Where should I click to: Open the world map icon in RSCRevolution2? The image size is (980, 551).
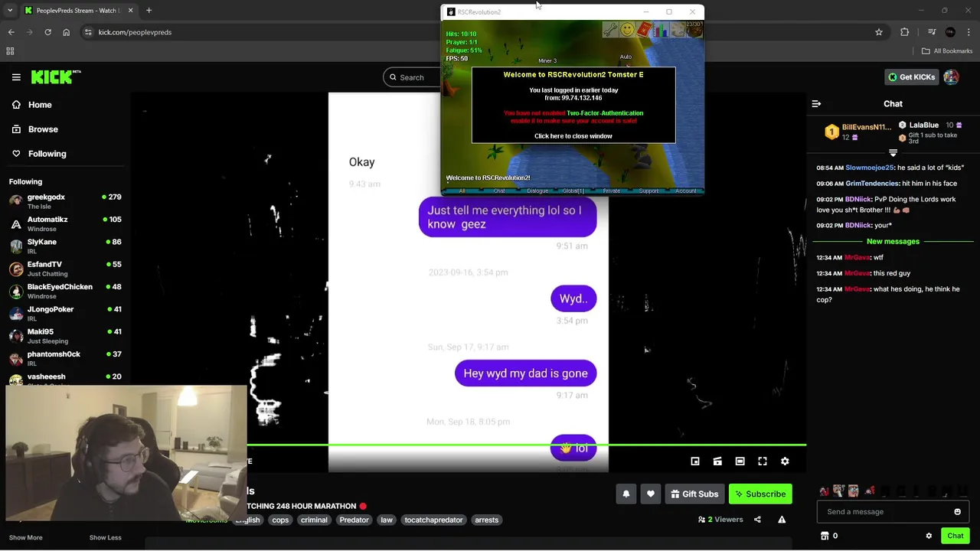tap(677, 30)
